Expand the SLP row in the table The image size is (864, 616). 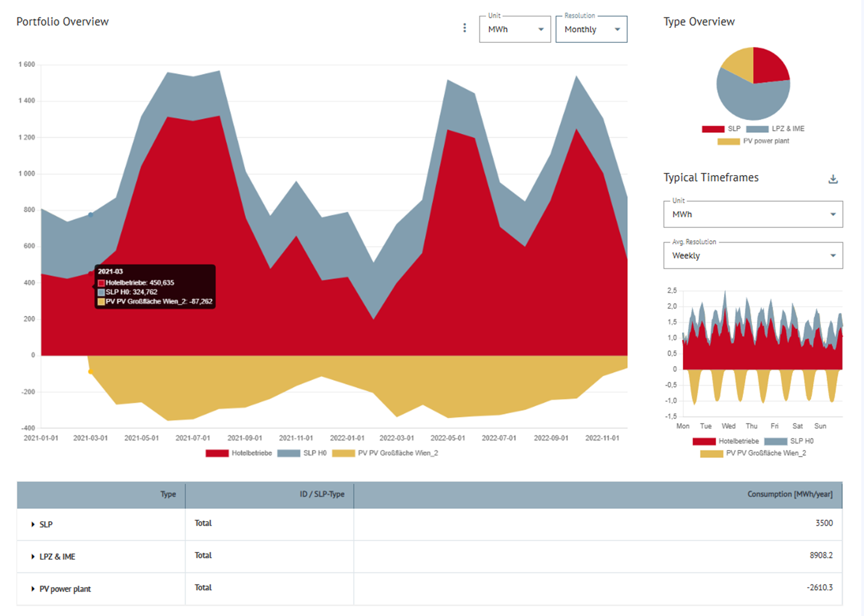coord(32,525)
